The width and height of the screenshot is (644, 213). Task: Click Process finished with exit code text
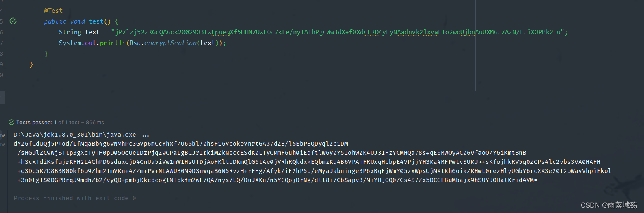click(75, 198)
